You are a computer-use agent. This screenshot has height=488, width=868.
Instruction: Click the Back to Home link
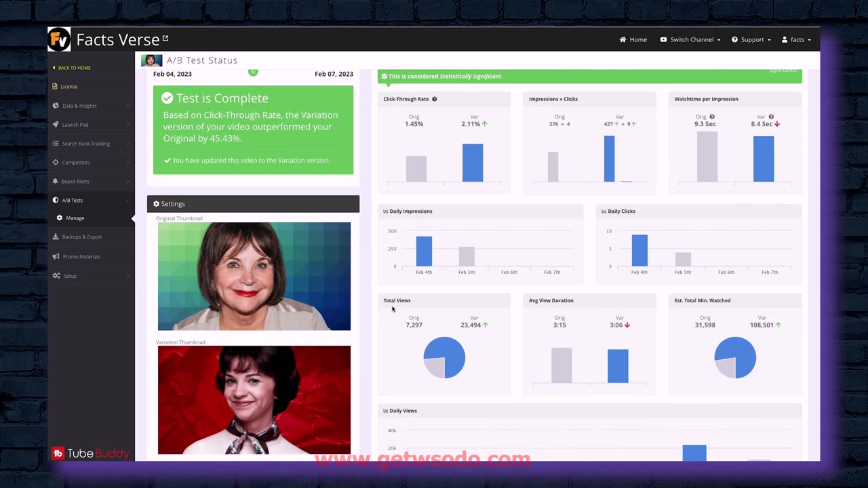tap(72, 68)
